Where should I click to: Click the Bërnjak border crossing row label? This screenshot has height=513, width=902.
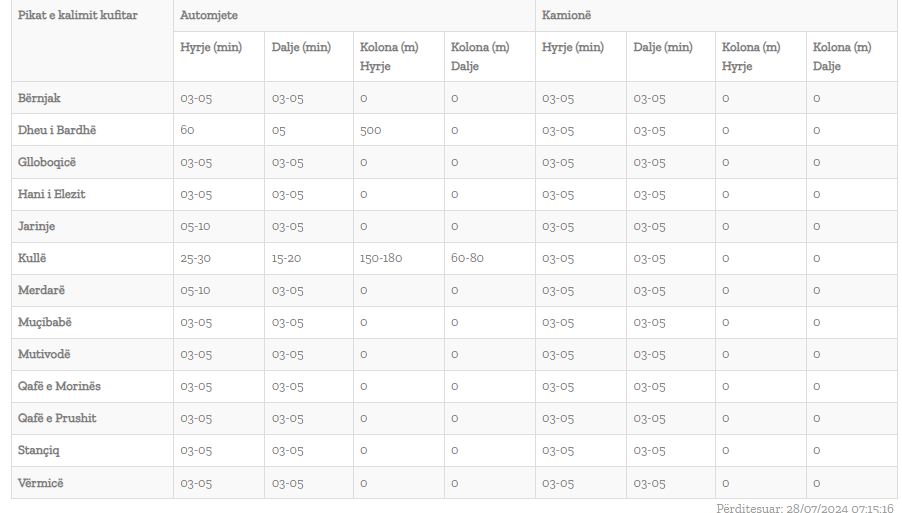point(39,98)
